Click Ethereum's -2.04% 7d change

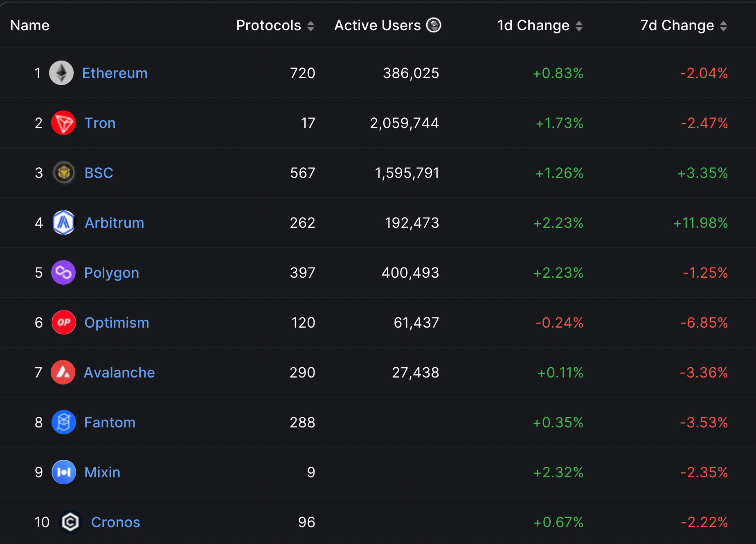pos(704,73)
